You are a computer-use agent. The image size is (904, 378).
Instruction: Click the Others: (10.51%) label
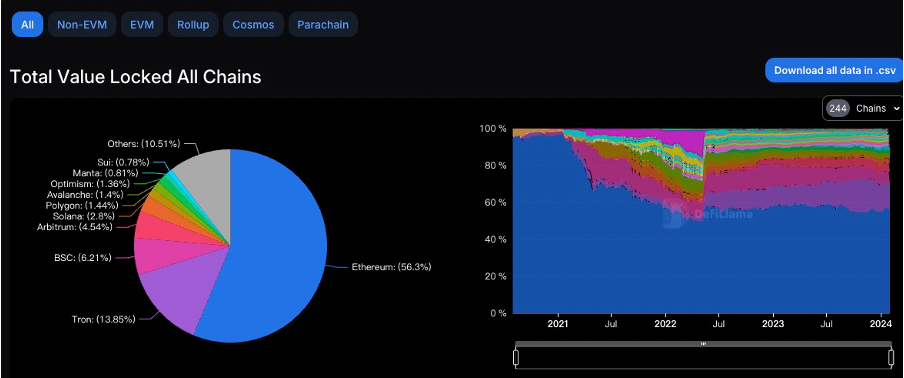coord(144,143)
